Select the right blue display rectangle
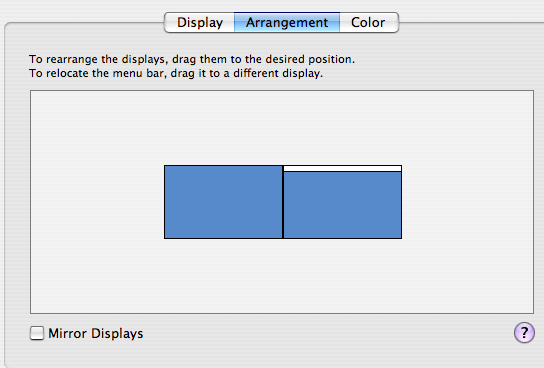This screenshot has height=368, width=544. click(x=342, y=205)
